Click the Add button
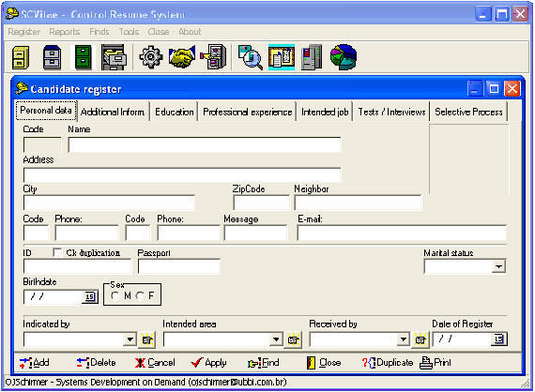This screenshot has height=392, width=535. click(x=35, y=363)
